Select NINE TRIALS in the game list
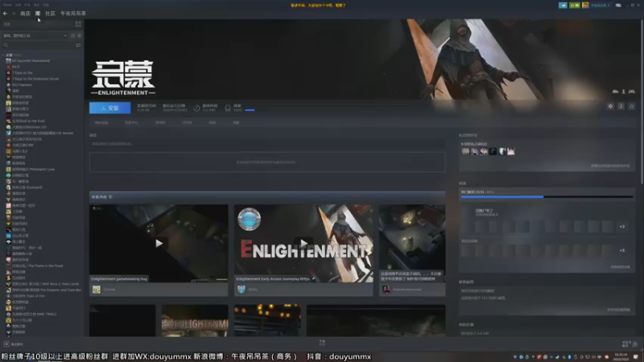 click(x=32, y=314)
